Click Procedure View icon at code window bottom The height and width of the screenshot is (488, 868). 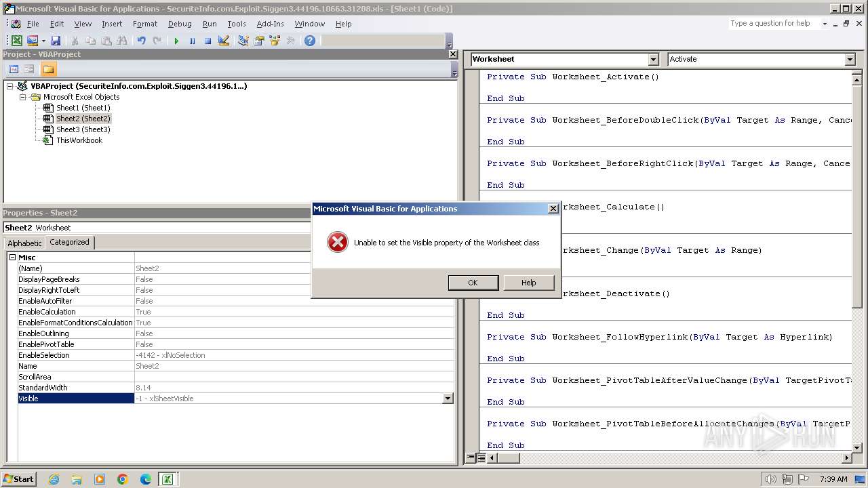click(x=471, y=457)
